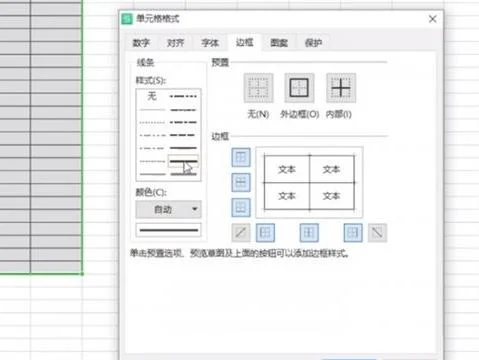Open the 图案 tab
The height and width of the screenshot is (360, 479).
(279, 43)
